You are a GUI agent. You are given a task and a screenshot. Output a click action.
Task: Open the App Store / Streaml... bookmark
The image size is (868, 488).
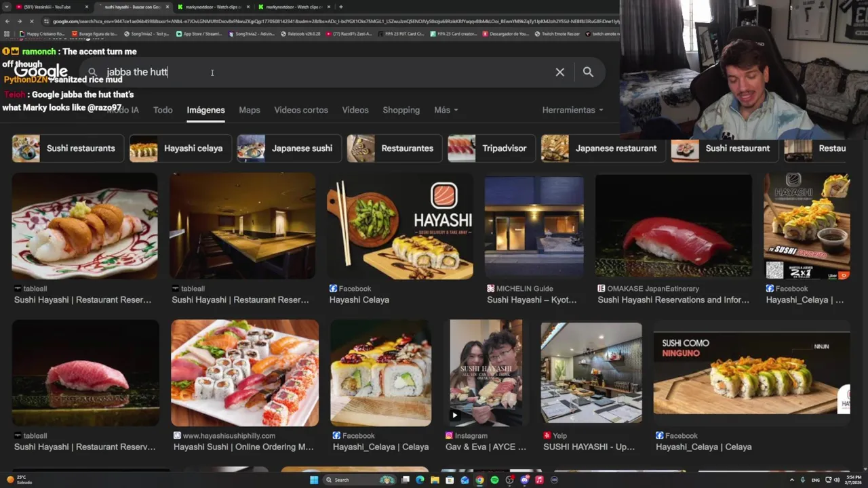[x=199, y=34]
